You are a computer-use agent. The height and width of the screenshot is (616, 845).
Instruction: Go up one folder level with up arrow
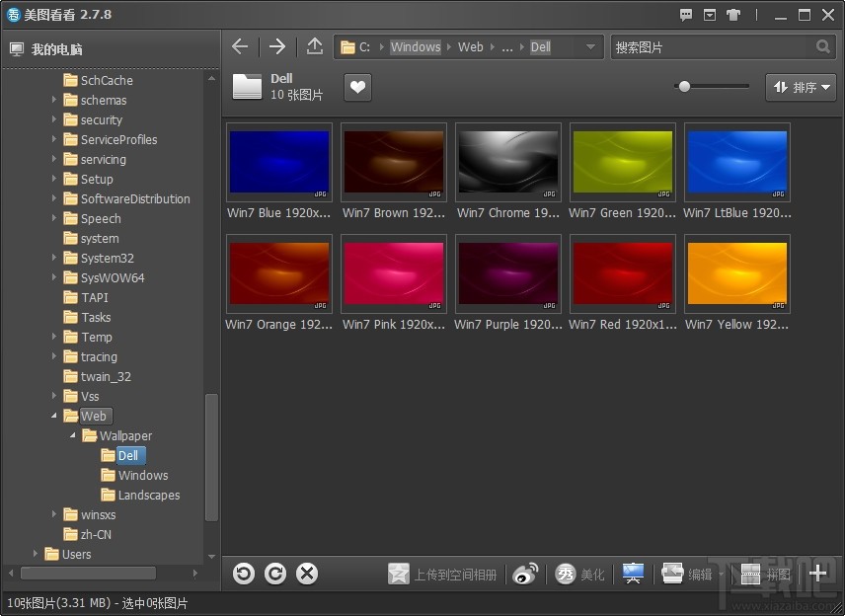(x=314, y=46)
